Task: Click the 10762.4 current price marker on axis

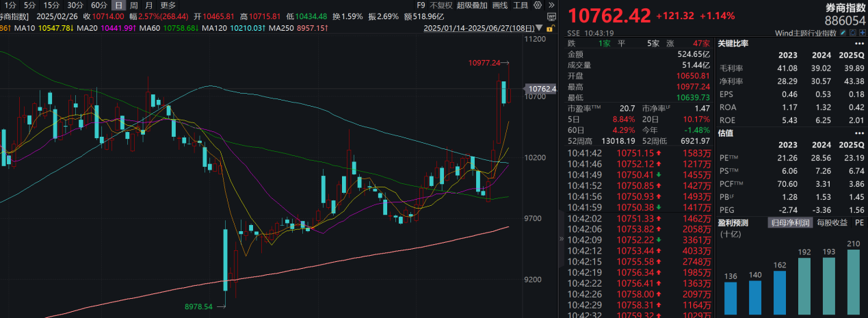Action: point(541,89)
